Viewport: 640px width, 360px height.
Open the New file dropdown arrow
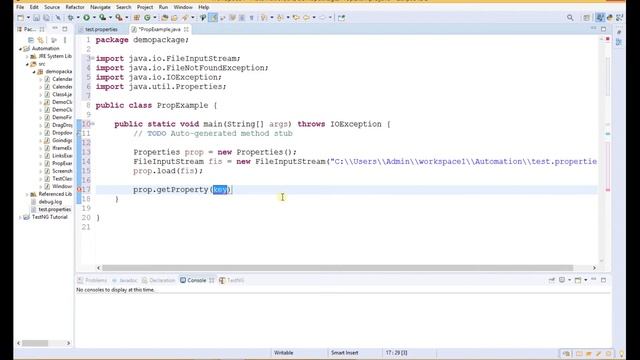point(28,18)
